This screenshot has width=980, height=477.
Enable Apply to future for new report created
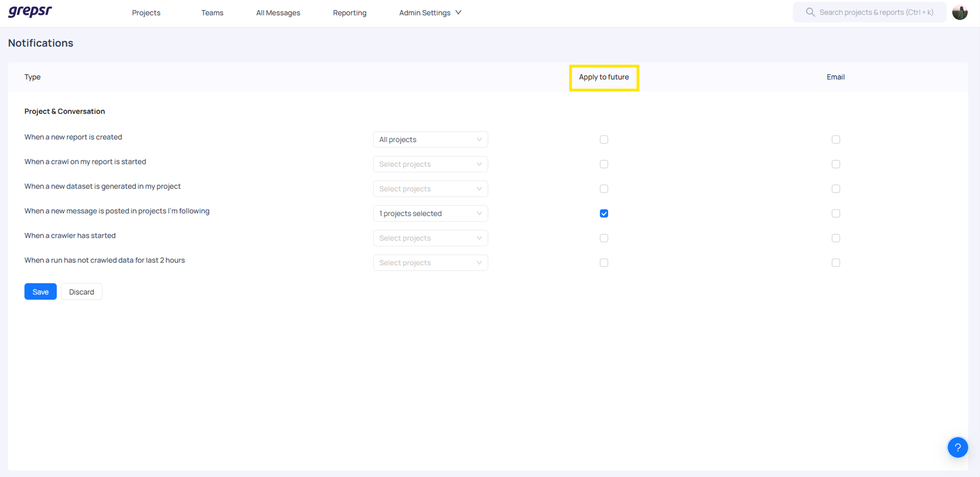(604, 139)
